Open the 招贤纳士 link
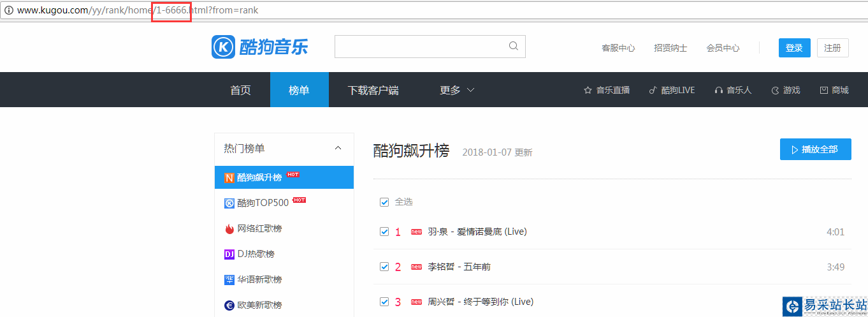This screenshot has width=868, height=317. pos(670,48)
